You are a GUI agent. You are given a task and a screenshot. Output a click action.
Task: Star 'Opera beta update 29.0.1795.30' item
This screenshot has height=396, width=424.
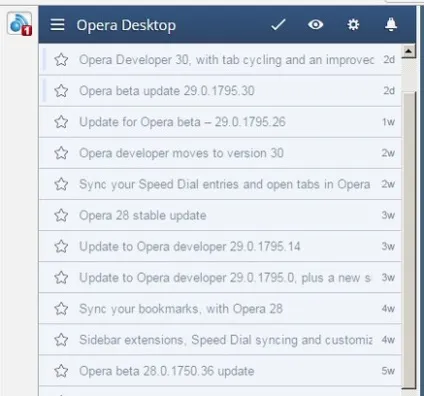pyautogui.click(x=61, y=91)
